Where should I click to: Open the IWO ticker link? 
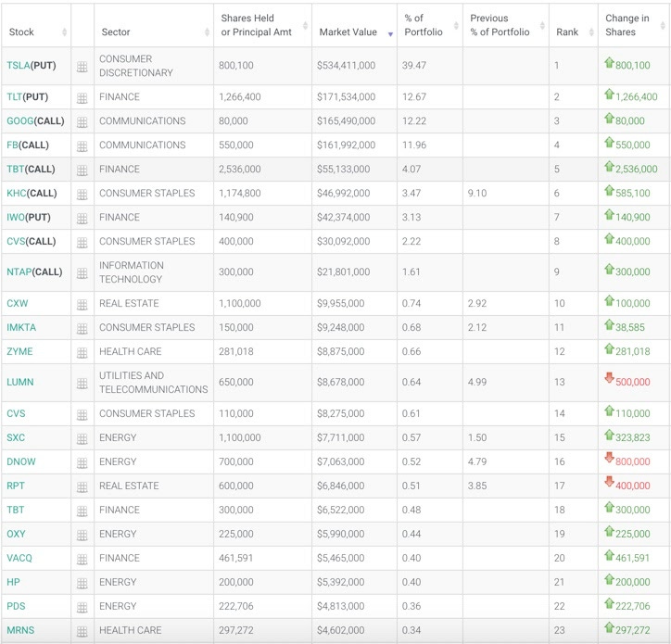point(16,217)
